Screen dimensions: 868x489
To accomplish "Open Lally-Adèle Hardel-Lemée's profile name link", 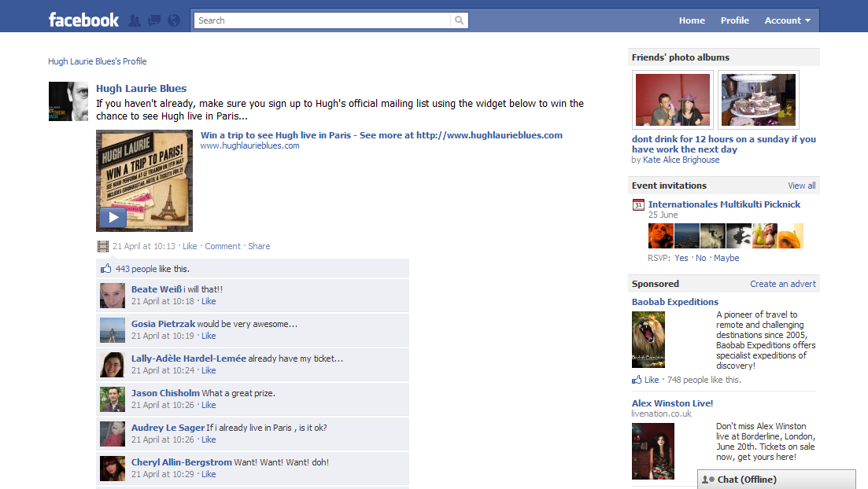I will tap(189, 358).
